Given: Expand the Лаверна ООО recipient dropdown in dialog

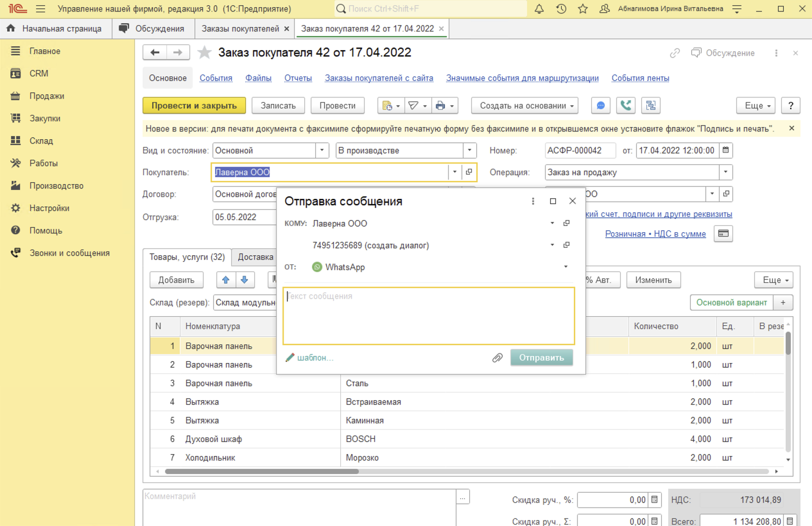Looking at the screenshot, I should [x=552, y=224].
